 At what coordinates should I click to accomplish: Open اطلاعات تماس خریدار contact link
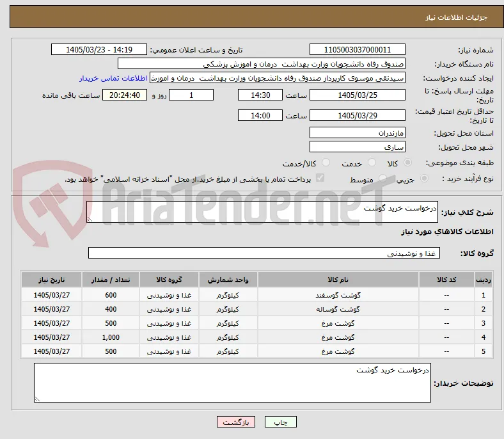[x=113, y=78]
